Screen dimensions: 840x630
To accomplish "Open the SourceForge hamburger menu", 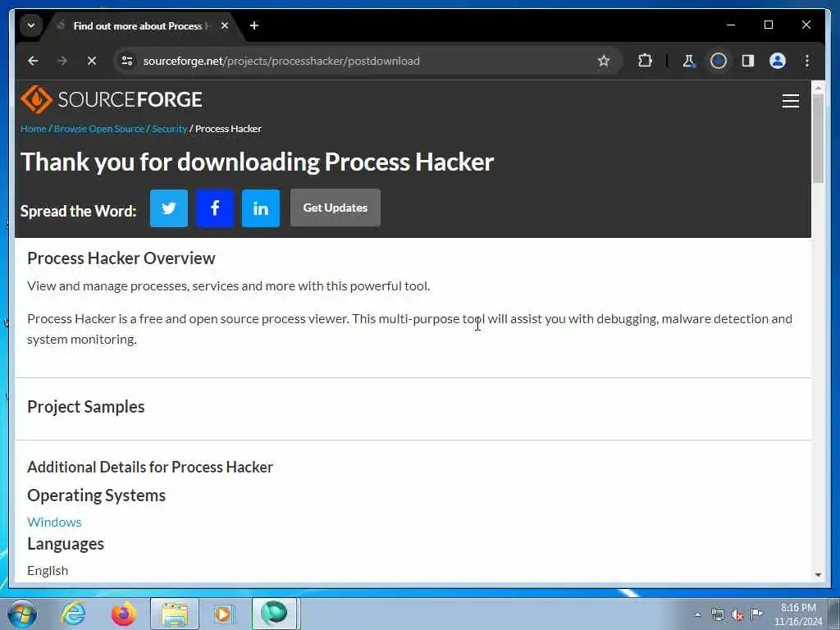I will point(790,101).
